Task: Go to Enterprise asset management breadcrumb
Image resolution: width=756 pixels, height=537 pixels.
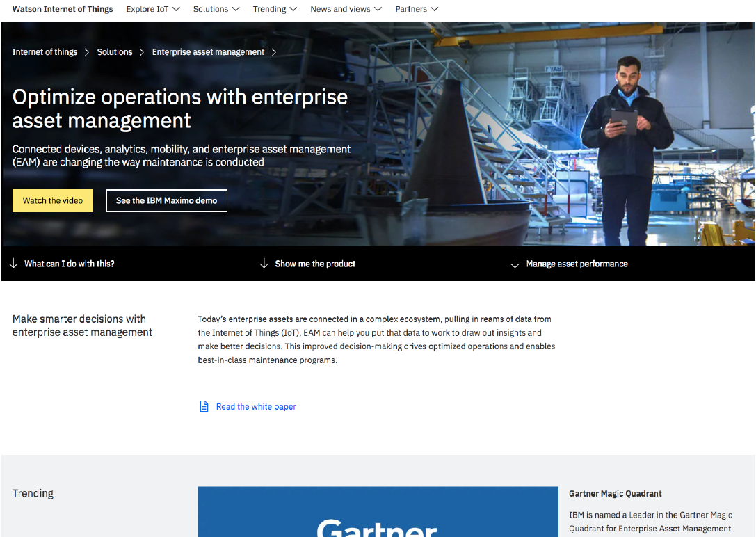Action: 208,52
